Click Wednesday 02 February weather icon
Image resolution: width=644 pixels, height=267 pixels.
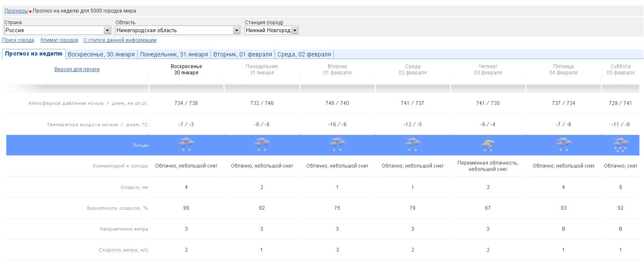point(413,145)
